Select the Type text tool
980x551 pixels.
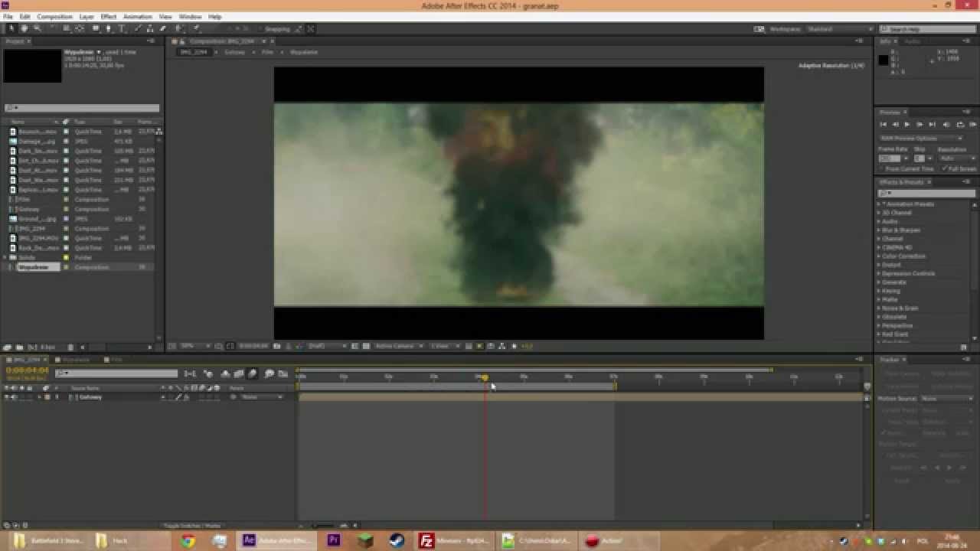coord(122,28)
